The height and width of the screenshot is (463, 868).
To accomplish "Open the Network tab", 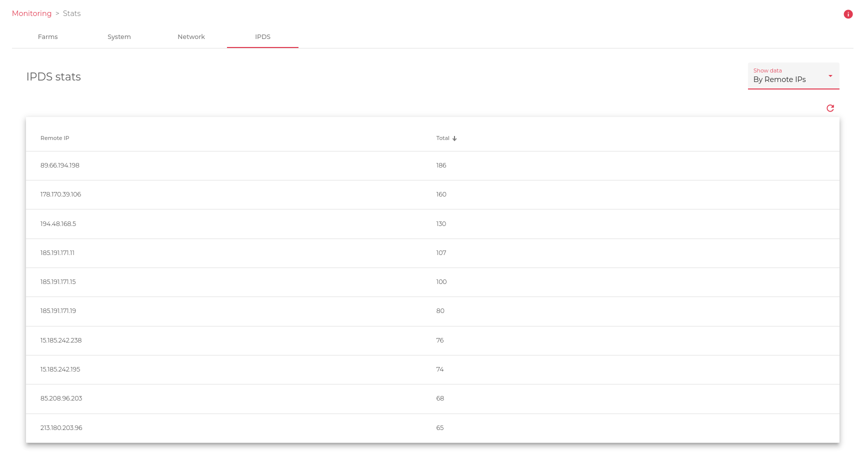I will point(191,37).
